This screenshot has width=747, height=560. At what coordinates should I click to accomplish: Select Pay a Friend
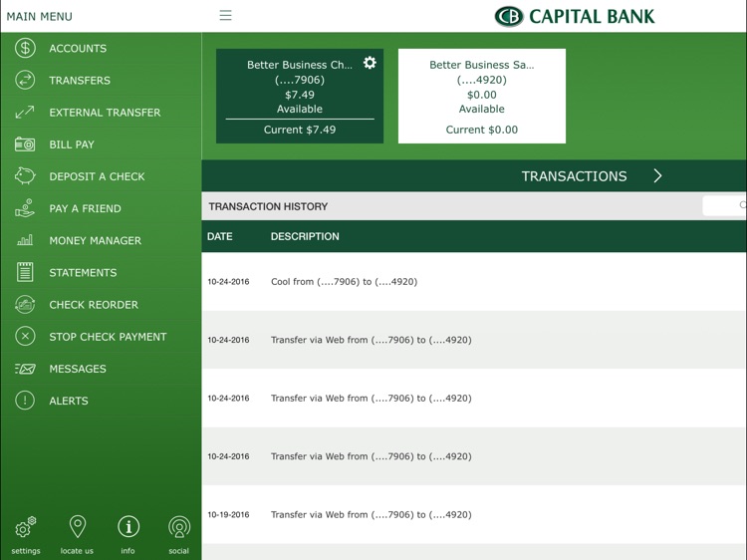tap(101, 208)
